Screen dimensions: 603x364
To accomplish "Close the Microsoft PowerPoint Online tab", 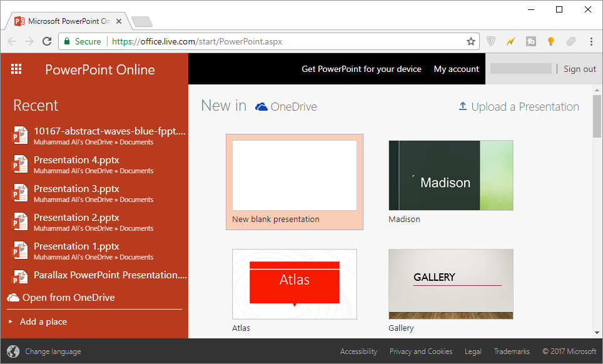I will coord(119,21).
